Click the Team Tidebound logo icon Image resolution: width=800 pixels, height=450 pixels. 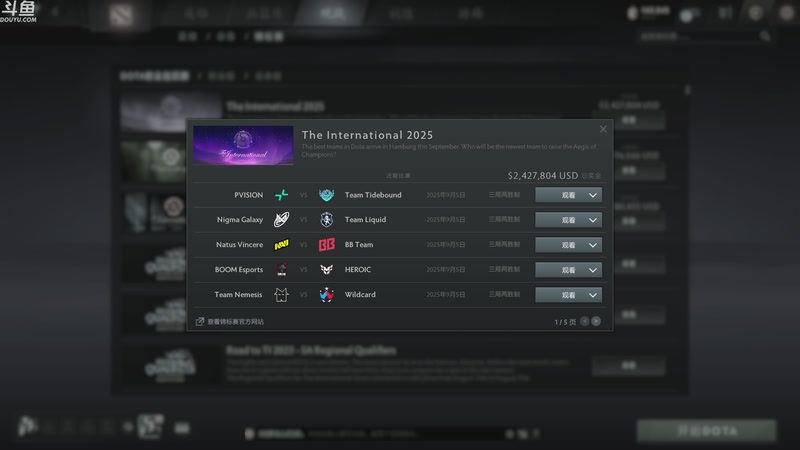327,195
